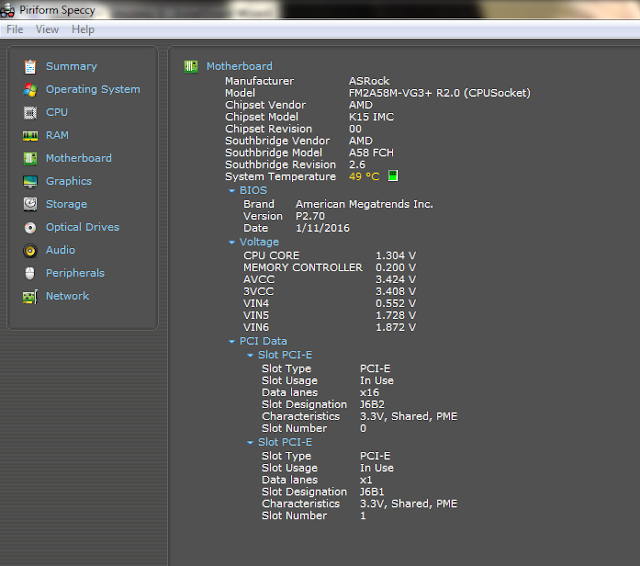640x566 pixels.
Task: Click the Motherboard icon in sidebar
Action: (30, 158)
